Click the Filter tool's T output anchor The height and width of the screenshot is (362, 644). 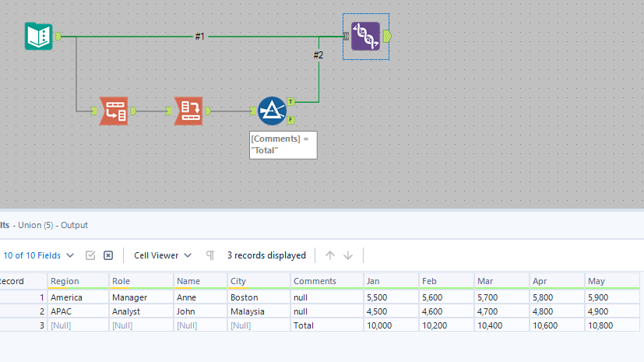(x=290, y=101)
